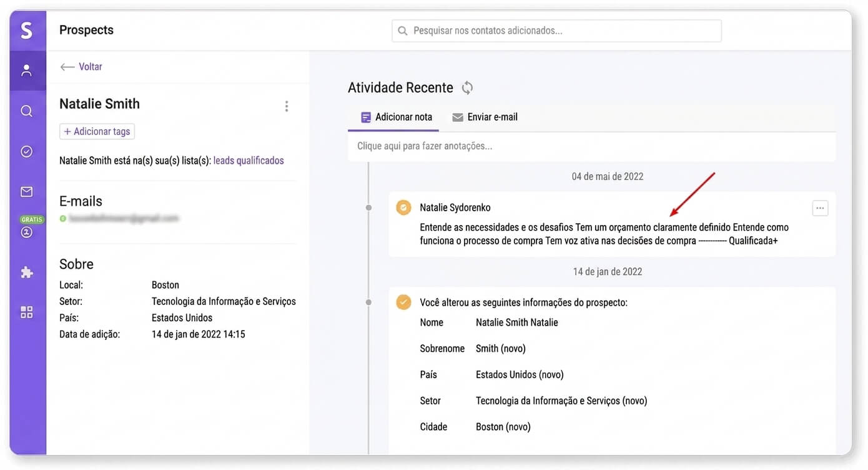Viewport: 868px width, 470px height.
Task: Go back with the Voltar link
Action: 81,67
